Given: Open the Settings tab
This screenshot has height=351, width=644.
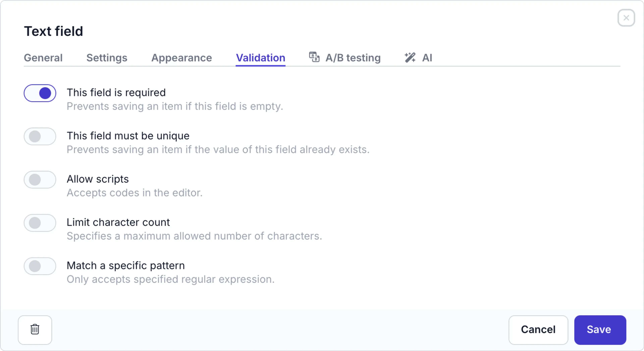Looking at the screenshot, I should [x=107, y=58].
